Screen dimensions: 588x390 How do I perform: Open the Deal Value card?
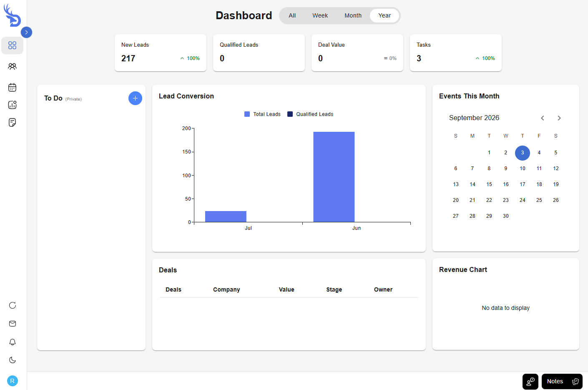click(357, 53)
